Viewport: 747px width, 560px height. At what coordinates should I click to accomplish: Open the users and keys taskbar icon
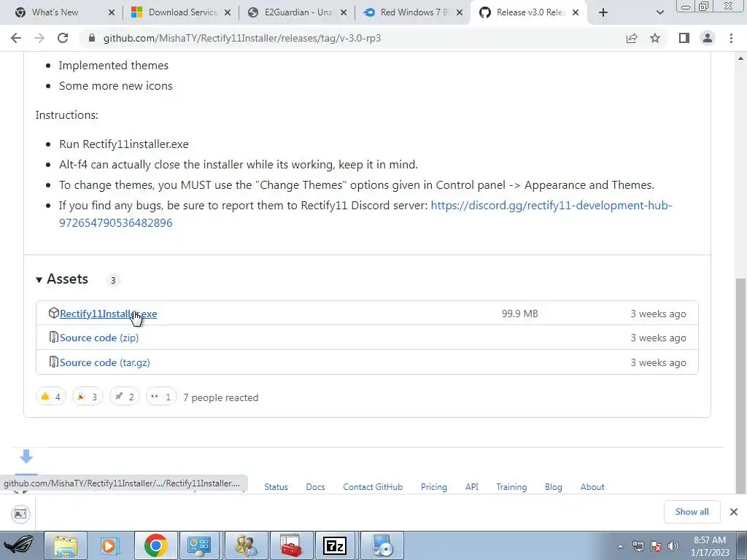246,545
